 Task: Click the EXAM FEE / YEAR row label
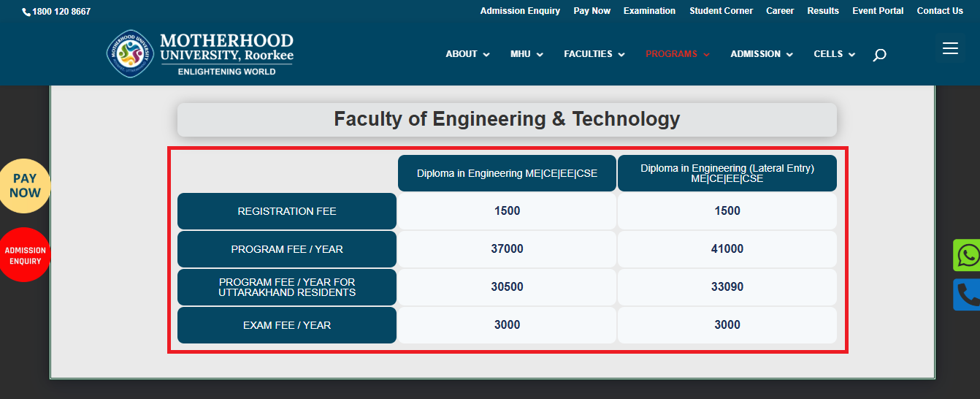point(287,325)
